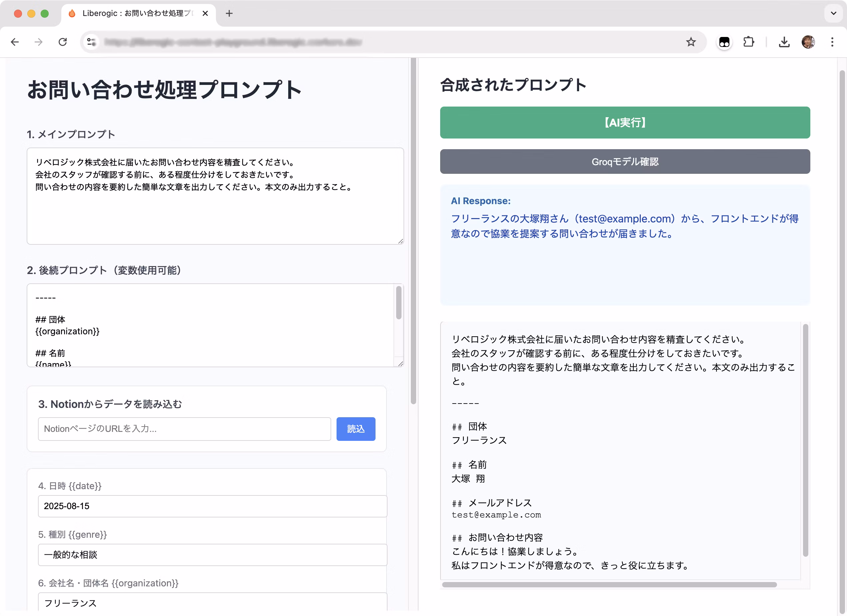Click the 種別 field with 一般的な相談
Viewport: 847px width, 616px height.
click(x=213, y=554)
